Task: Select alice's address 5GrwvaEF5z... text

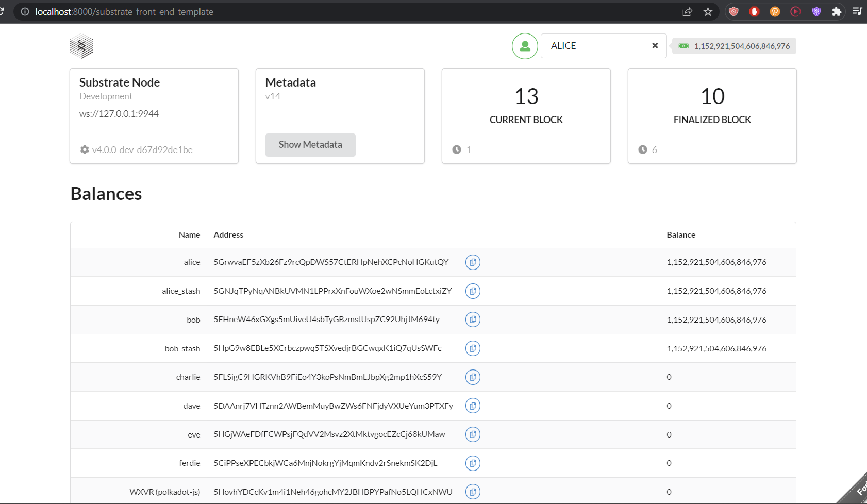Action: 331,262
